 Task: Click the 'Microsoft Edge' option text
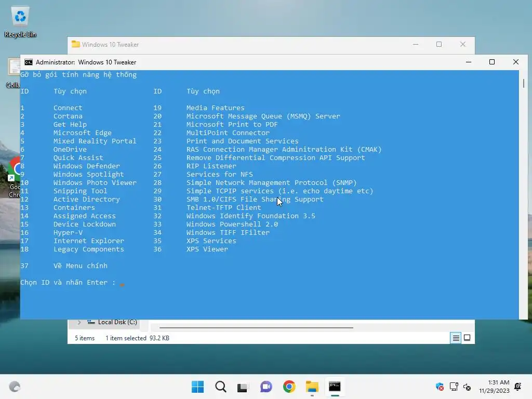(83, 132)
